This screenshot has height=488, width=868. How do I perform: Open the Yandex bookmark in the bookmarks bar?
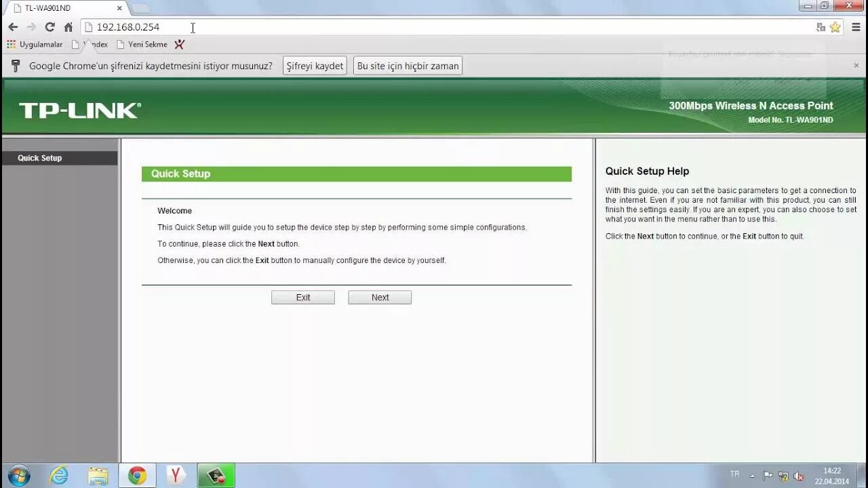pyautogui.click(x=90, y=44)
